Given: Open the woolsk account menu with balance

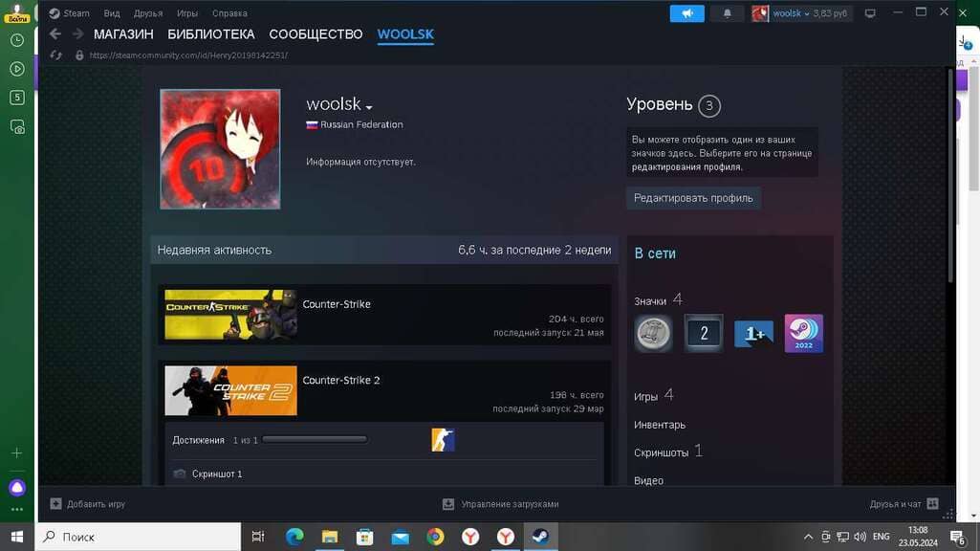Looking at the screenshot, I should [x=800, y=13].
